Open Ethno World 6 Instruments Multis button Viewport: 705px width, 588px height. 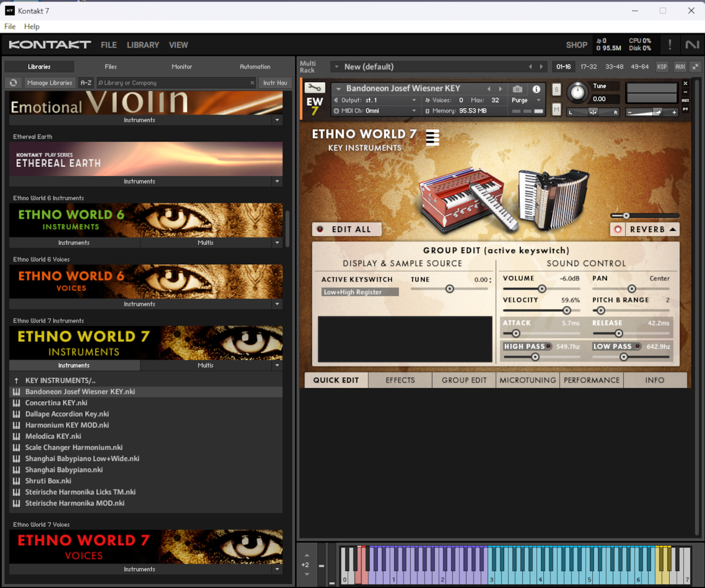pyautogui.click(x=206, y=243)
